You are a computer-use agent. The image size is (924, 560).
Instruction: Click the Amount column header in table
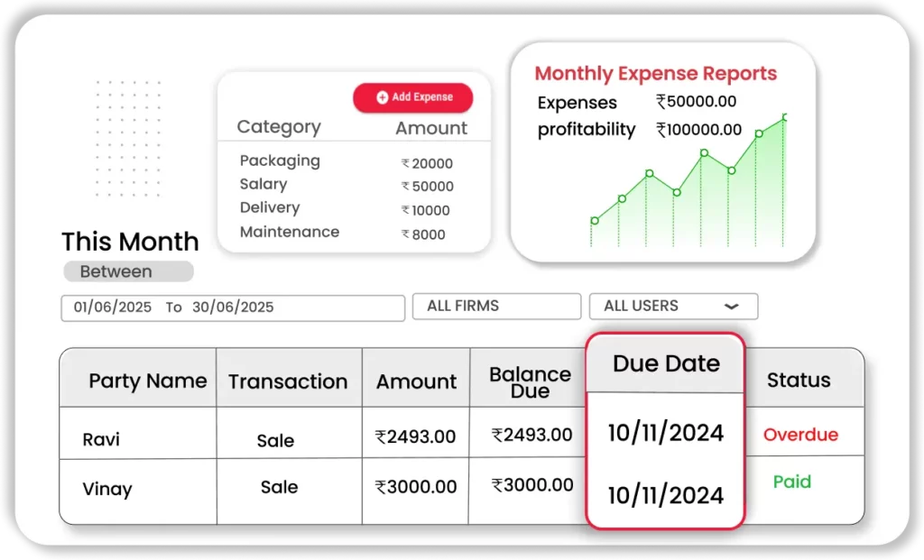pos(416,381)
